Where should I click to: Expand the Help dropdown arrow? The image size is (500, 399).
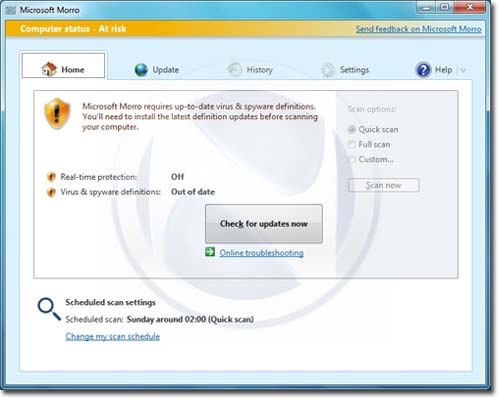(462, 70)
